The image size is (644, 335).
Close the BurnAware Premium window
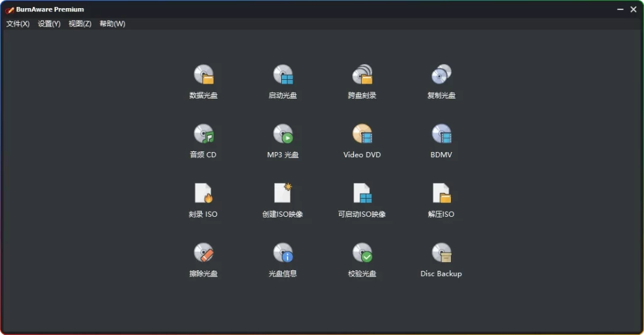coord(633,9)
